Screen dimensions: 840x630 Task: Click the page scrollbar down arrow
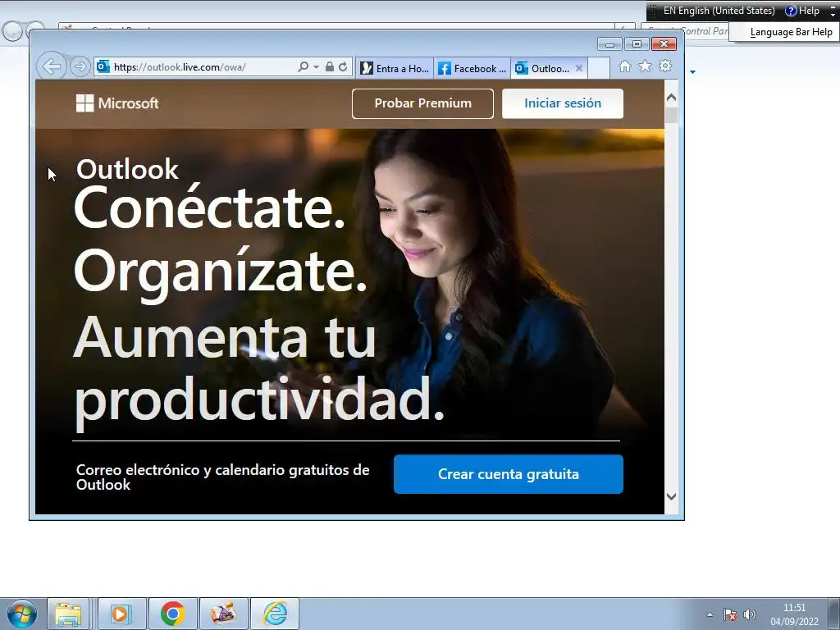(671, 496)
